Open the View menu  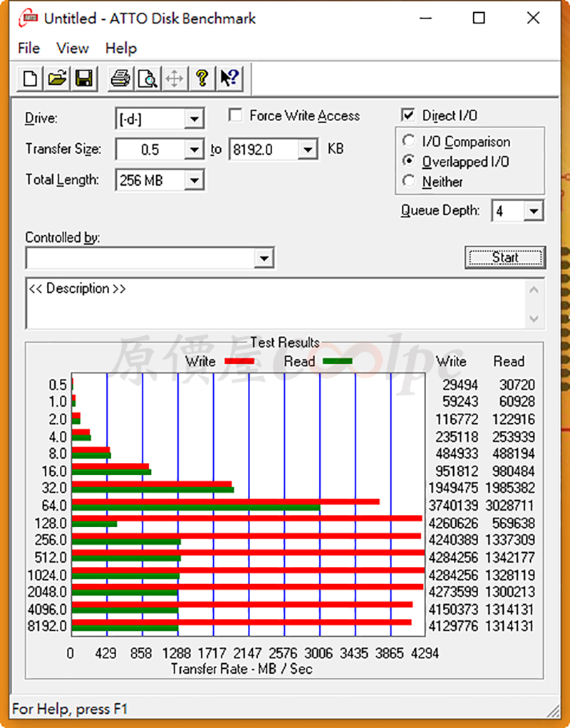(x=73, y=48)
